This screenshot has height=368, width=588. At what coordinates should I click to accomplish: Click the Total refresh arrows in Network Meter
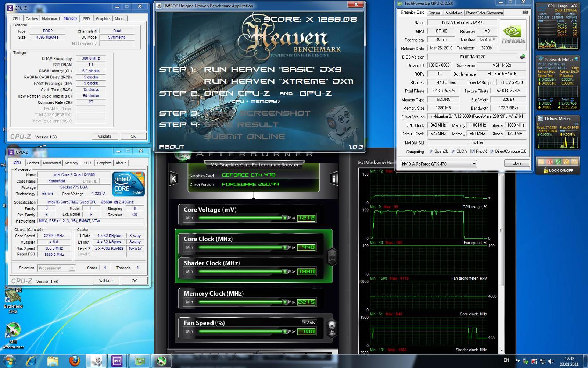572,99
